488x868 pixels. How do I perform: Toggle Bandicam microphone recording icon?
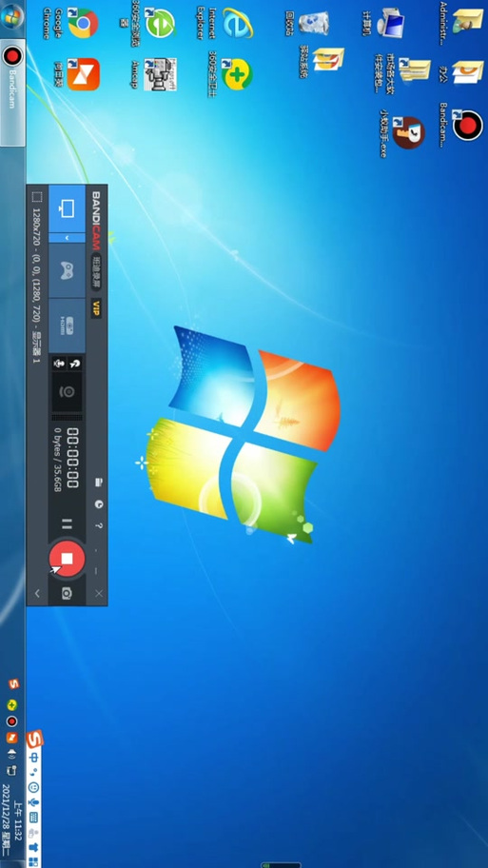(x=58, y=364)
